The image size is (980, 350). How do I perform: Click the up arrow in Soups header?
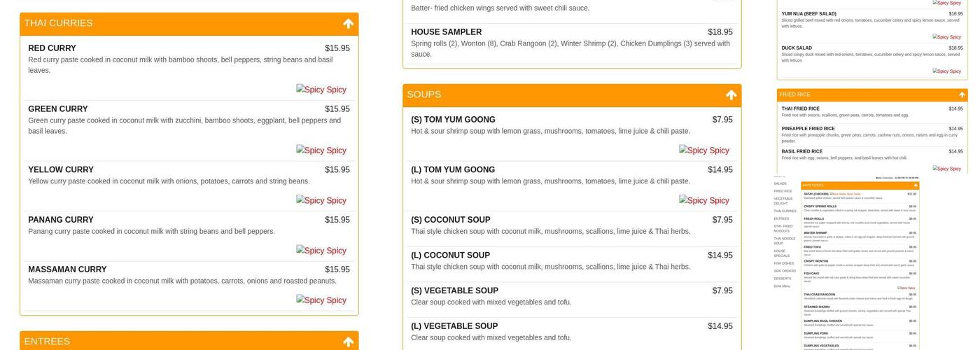[731, 95]
